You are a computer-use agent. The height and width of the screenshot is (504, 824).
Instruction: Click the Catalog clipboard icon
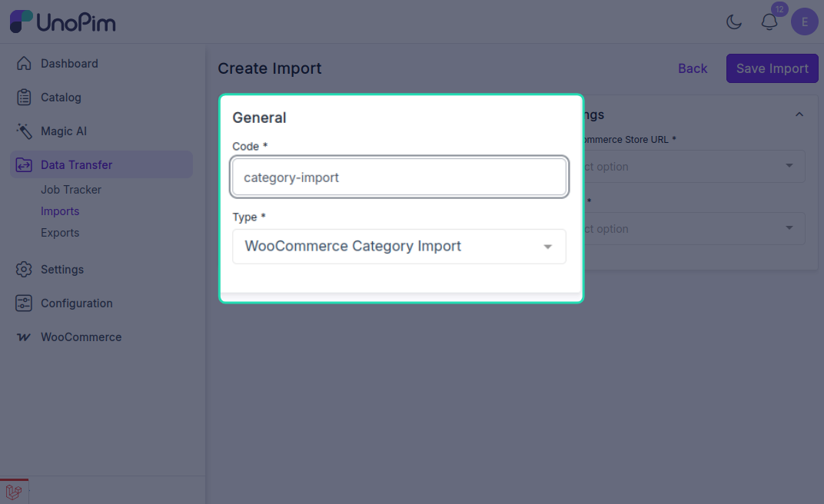click(24, 97)
